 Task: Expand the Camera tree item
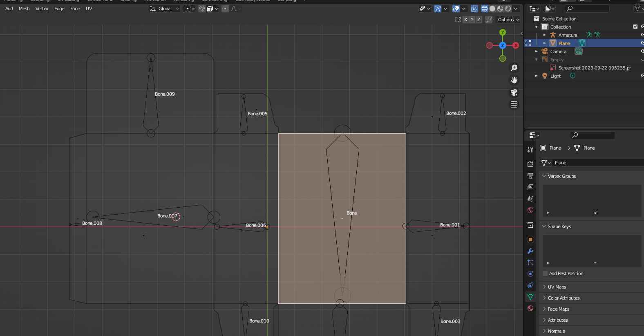pyautogui.click(x=537, y=52)
